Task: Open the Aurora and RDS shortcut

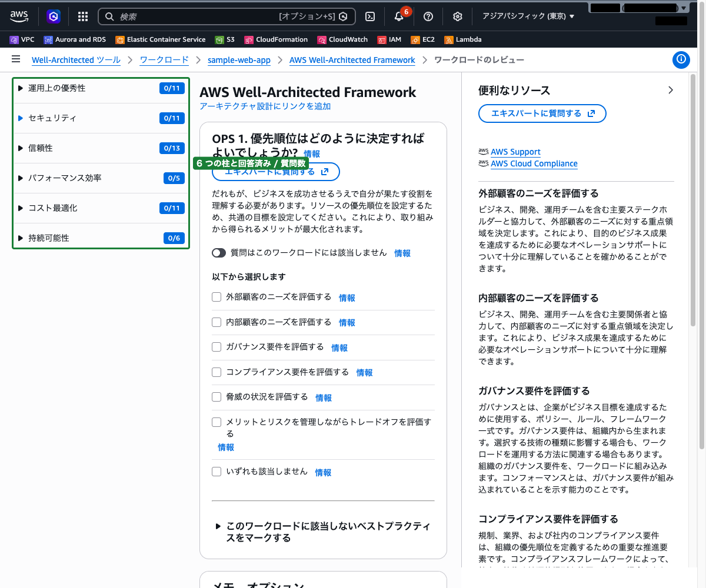Action: coord(75,39)
